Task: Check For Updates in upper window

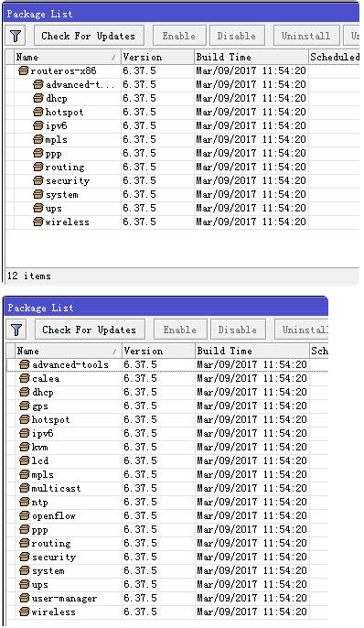Action: 88,36
